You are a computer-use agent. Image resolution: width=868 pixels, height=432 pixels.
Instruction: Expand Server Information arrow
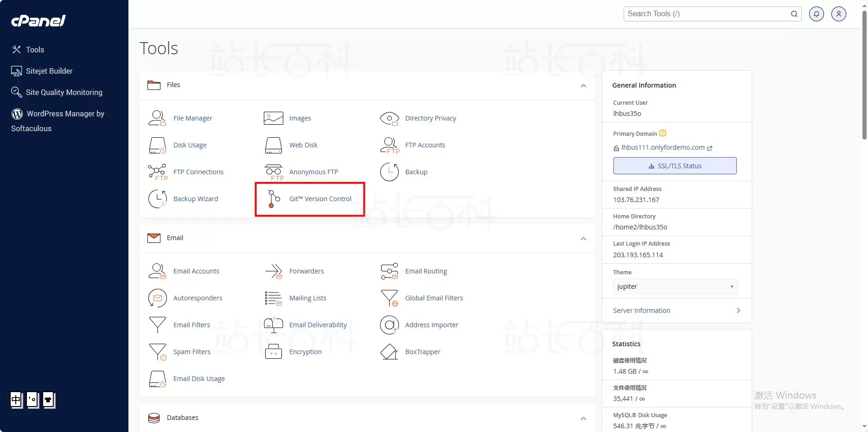[738, 311]
